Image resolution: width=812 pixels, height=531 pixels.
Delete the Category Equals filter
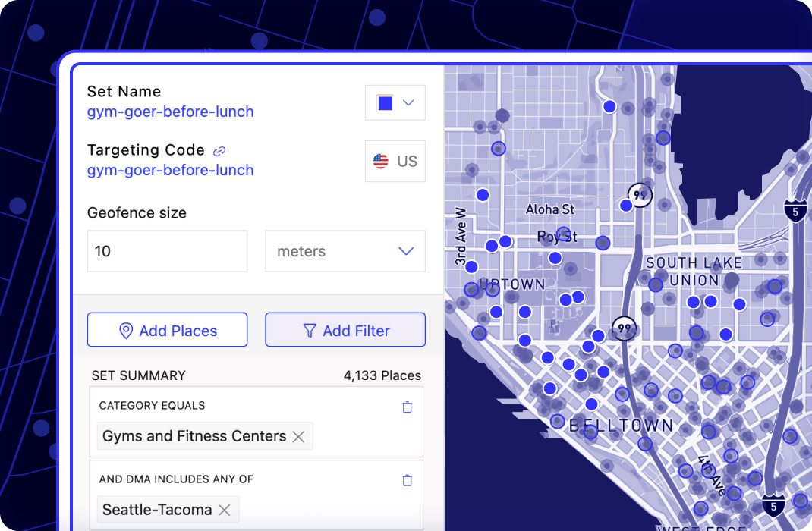[x=408, y=407]
